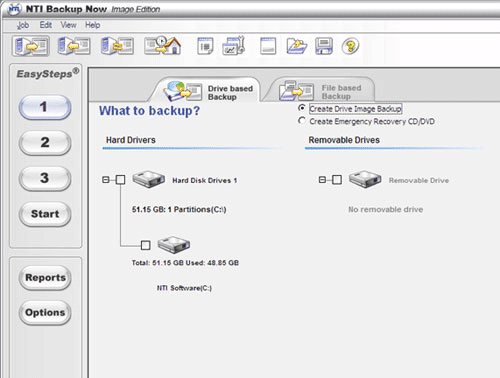Click '51.15 GB: 1 Partitions(C:\)' text
The width and height of the screenshot is (500, 378).
(x=179, y=209)
